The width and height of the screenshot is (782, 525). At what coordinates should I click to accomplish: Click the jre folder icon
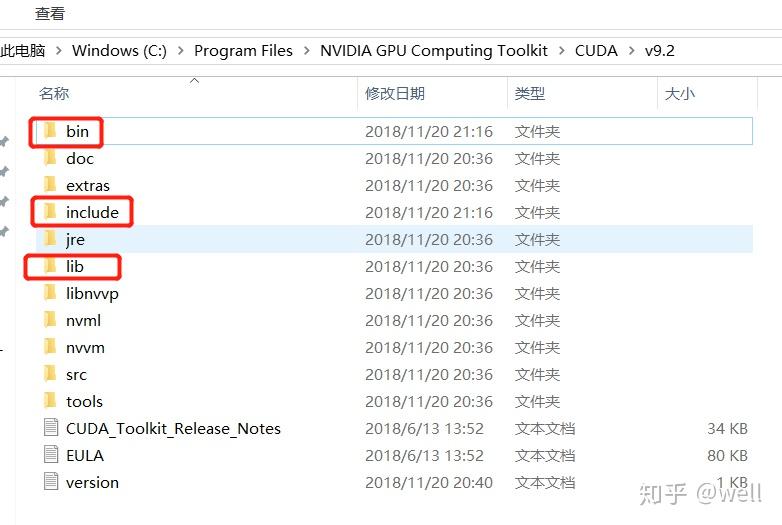(x=50, y=239)
